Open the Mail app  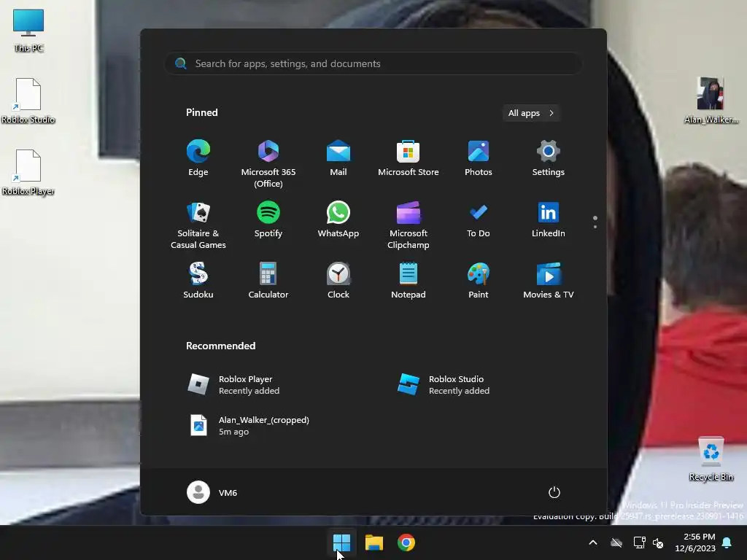[x=338, y=158]
